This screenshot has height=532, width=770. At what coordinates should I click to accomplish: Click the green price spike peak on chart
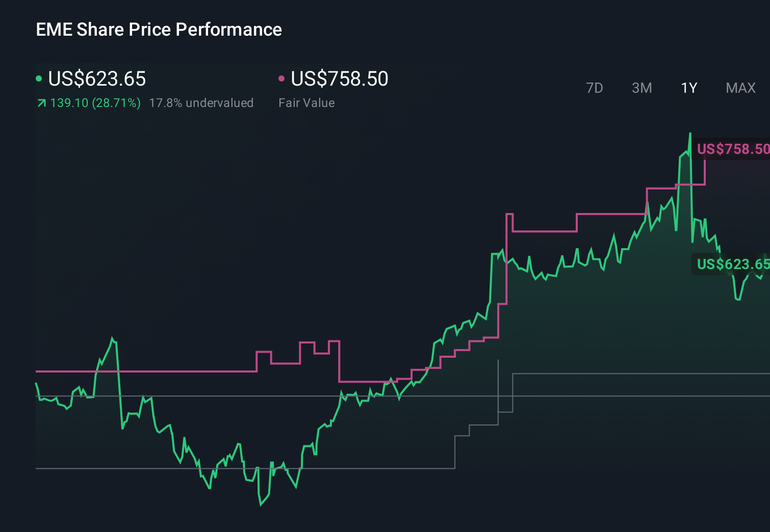pyautogui.click(x=690, y=134)
